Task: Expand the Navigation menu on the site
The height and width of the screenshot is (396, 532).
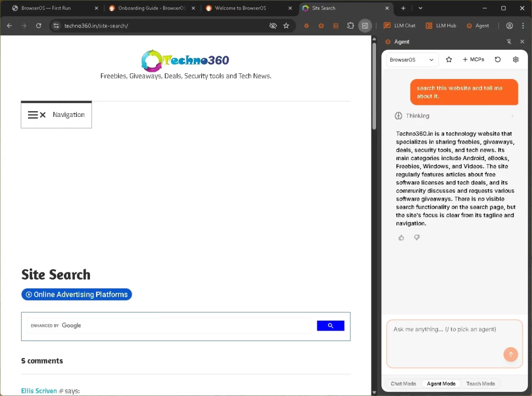Action: pos(57,115)
